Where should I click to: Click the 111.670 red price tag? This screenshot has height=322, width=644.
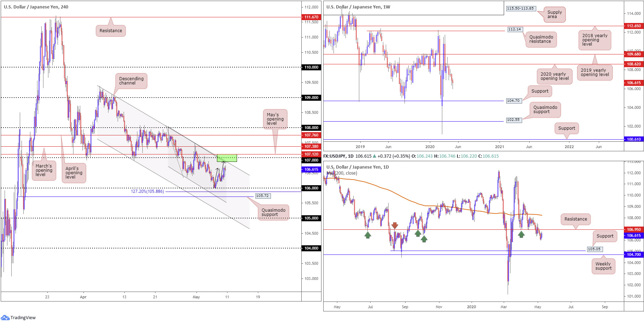click(311, 17)
